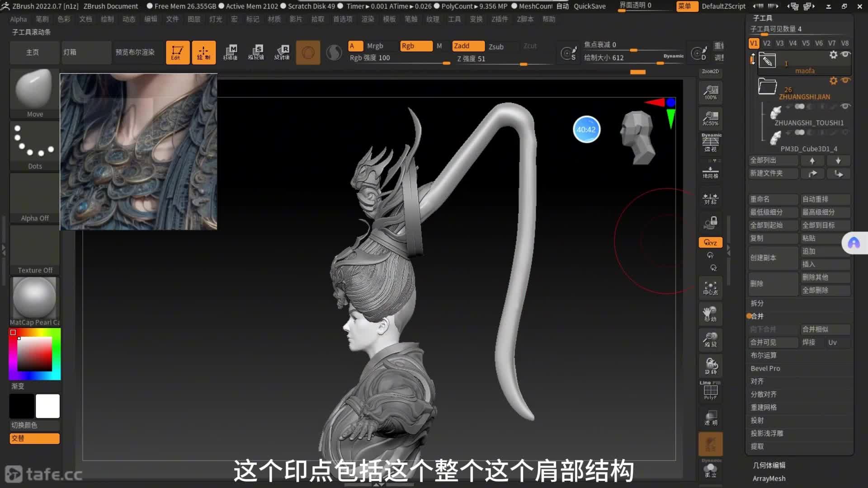Screen dimensions: 868x488
Task: Select the white secondary color swatch
Action: (x=47, y=406)
